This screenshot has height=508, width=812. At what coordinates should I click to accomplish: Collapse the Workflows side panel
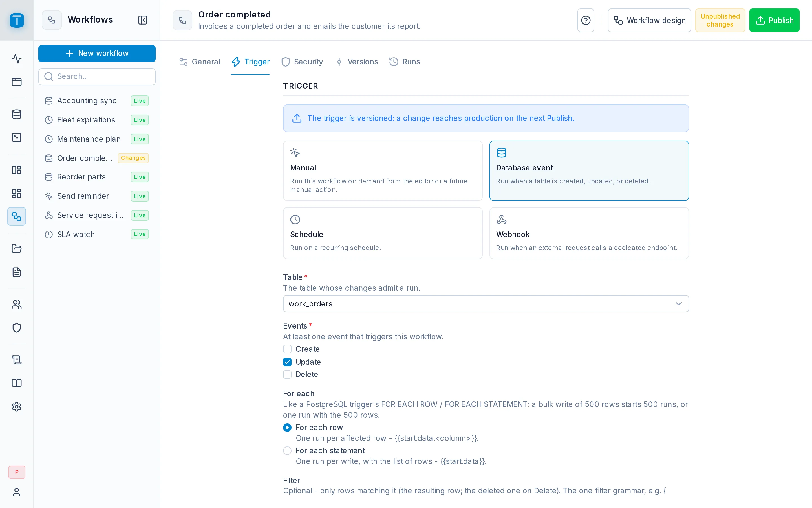(x=143, y=20)
